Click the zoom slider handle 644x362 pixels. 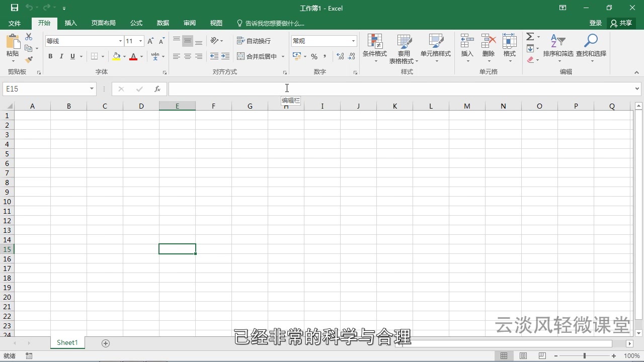click(x=584, y=356)
